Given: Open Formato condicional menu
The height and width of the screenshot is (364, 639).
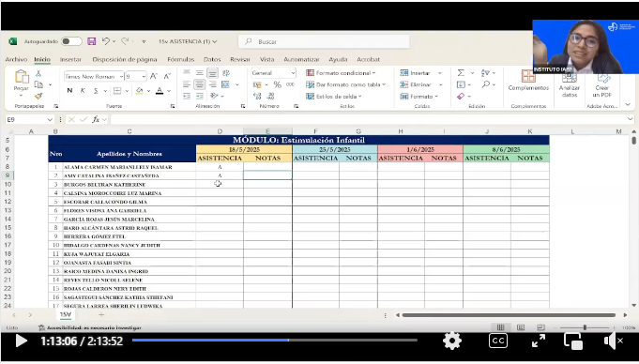Looking at the screenshot, I should [x=342, y=73].
